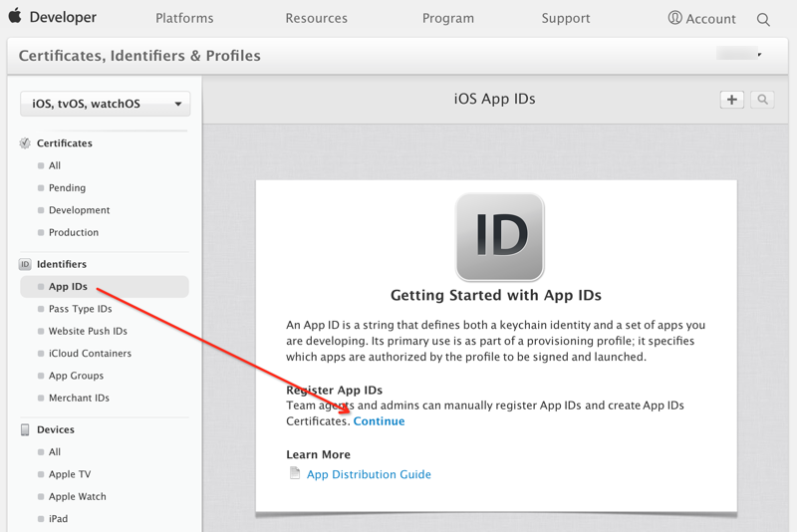
Task: Click the plus button to add App ID
Action: click(732, 100)
